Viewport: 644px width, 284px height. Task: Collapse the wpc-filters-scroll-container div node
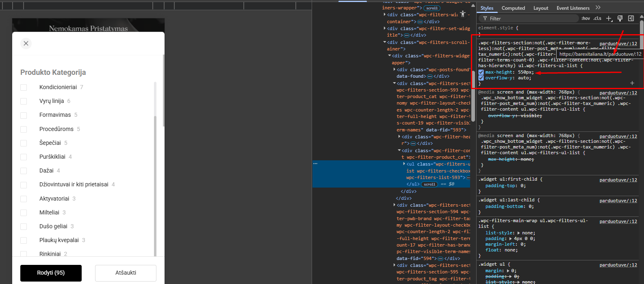385,42
